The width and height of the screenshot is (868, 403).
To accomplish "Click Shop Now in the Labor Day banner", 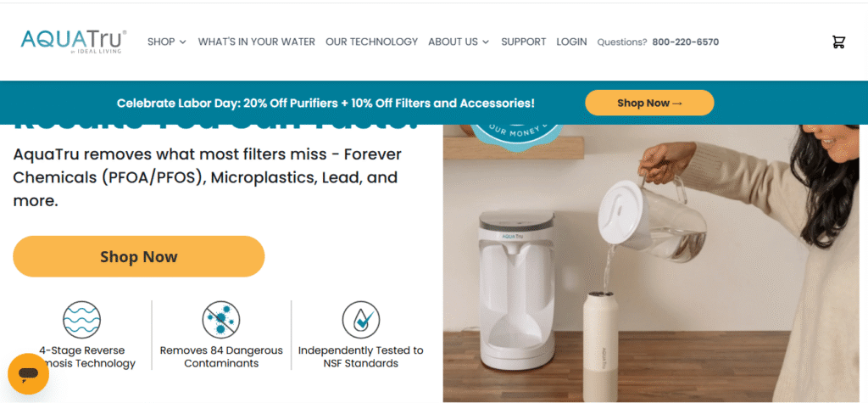I will pos(649,103).
